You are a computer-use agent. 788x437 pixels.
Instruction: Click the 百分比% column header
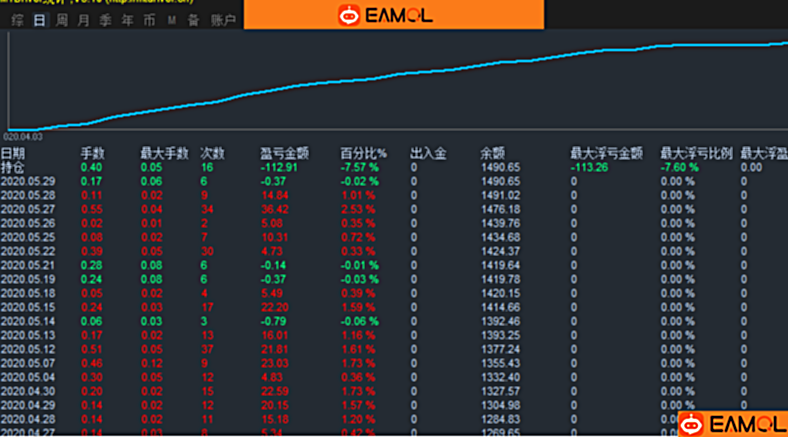[361, 153]
